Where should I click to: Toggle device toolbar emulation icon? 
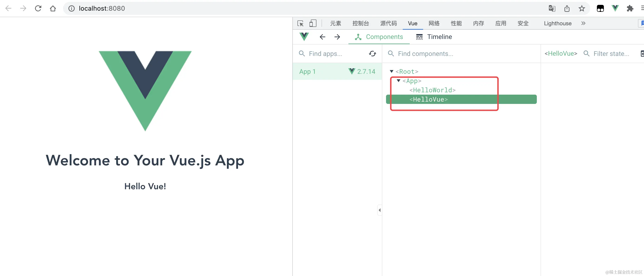pyautogui.click(x=312, y=23)
